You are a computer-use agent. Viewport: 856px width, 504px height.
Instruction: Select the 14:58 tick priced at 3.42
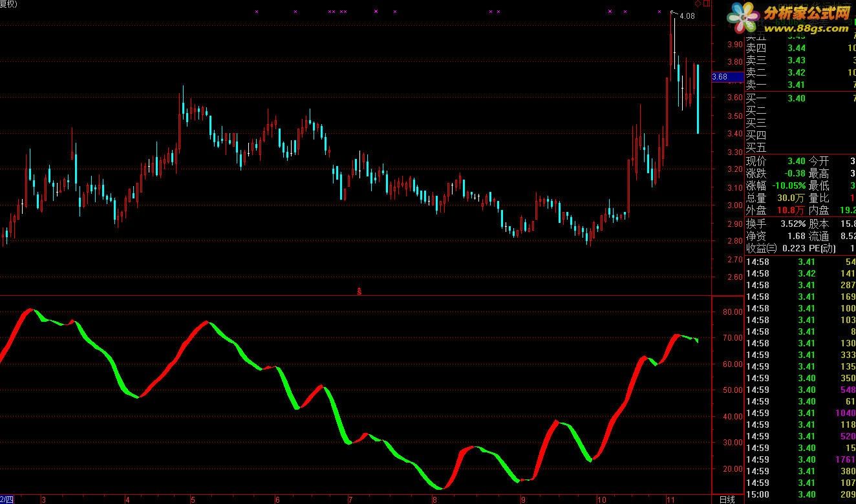[800, 274]
